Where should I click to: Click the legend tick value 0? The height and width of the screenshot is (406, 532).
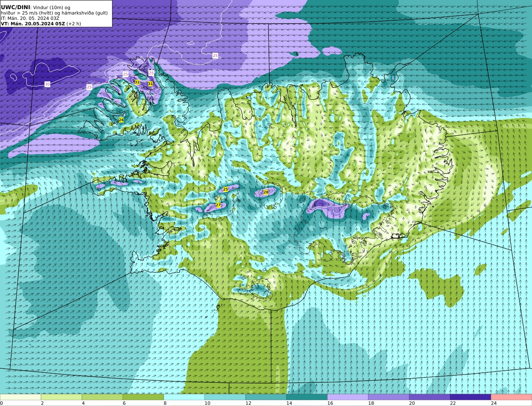(x=1, y=403)
